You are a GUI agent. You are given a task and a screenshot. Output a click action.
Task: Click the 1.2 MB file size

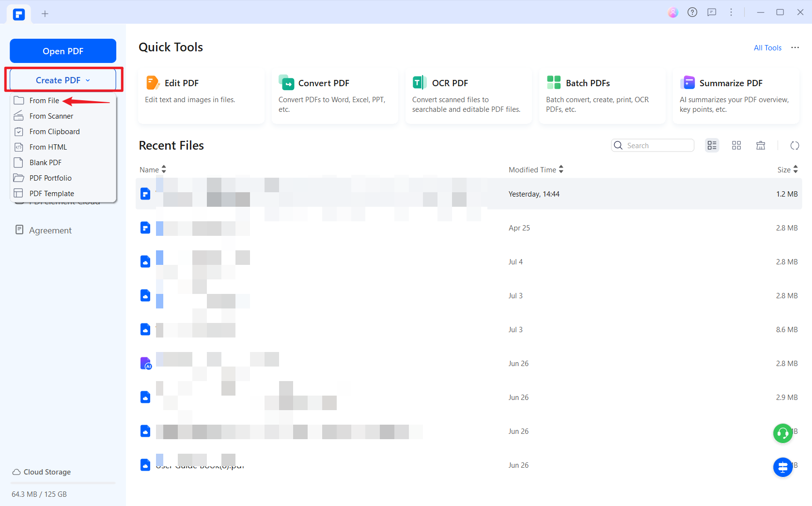click(787, 194)
